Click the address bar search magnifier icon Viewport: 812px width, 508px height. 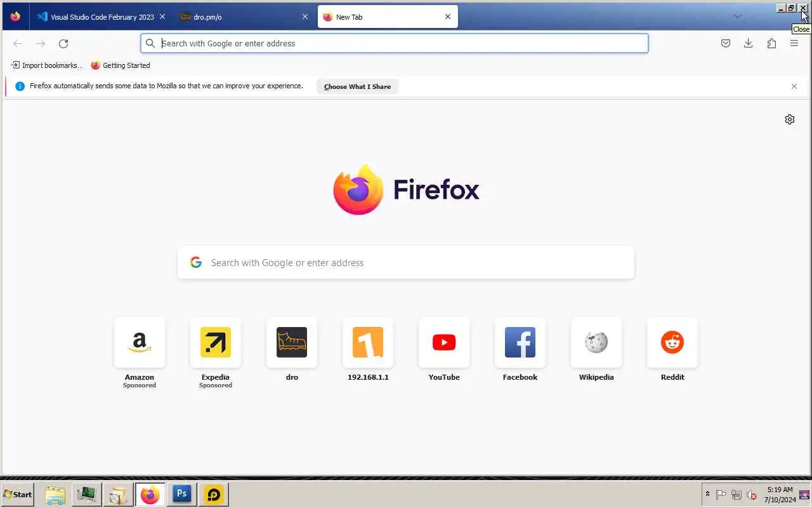(150, 43)
